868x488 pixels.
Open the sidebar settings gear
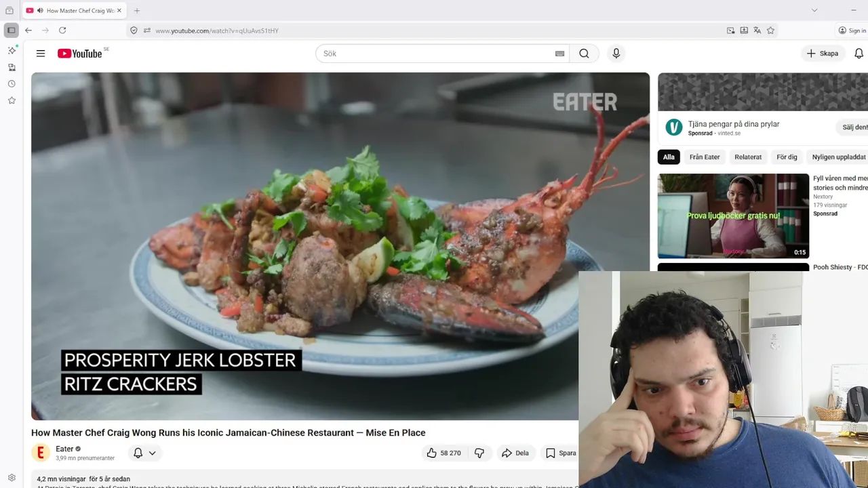12,478
